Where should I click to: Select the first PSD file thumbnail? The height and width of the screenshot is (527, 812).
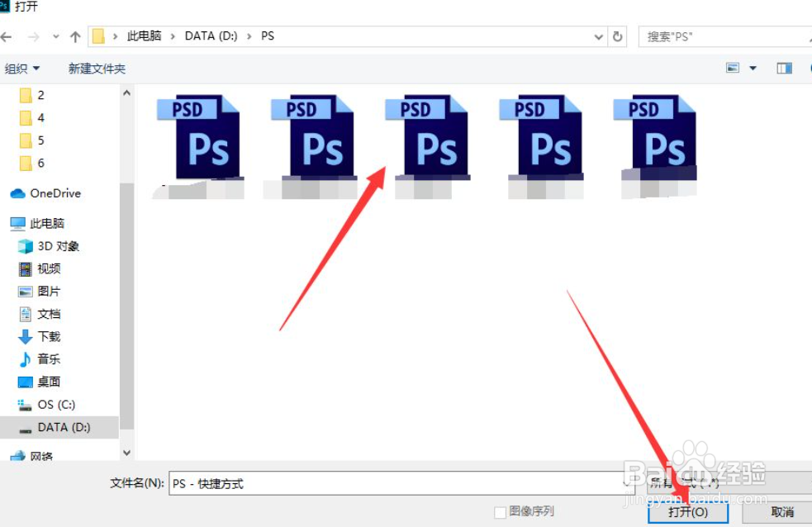[198, 146]
